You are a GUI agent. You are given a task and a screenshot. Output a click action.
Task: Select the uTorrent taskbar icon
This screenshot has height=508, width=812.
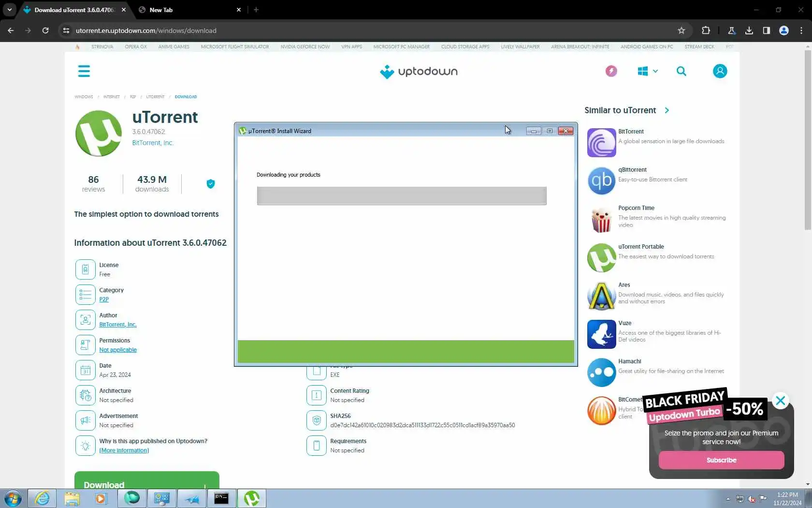point(251,498)
